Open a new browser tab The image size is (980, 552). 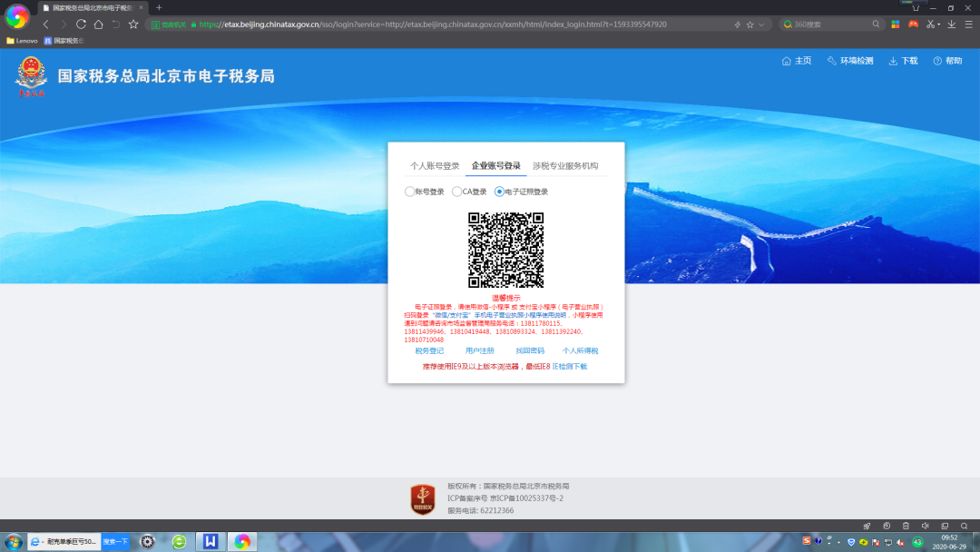(159, 7)
